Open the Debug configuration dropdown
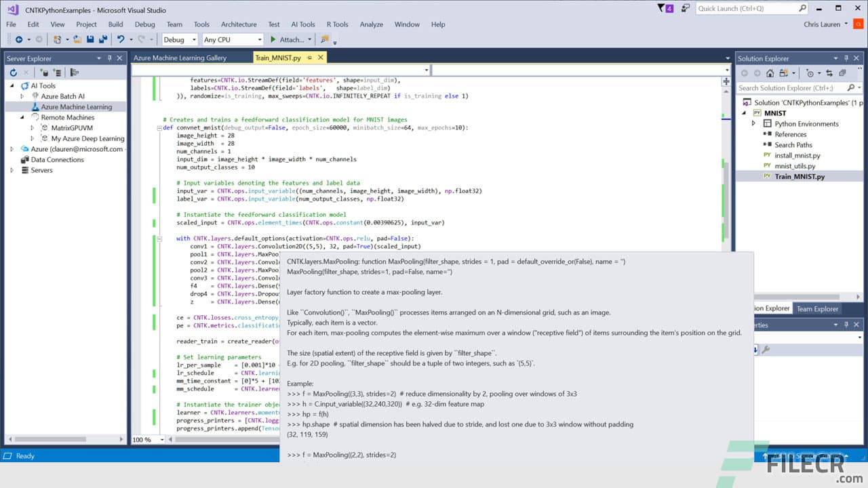The width and height of the screenshot is (868, 488). click(193, 39)
